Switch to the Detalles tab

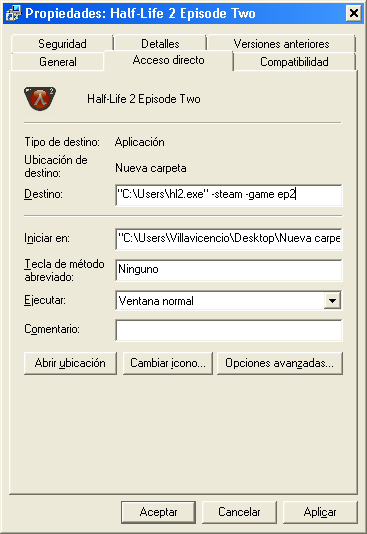(160, 43)
